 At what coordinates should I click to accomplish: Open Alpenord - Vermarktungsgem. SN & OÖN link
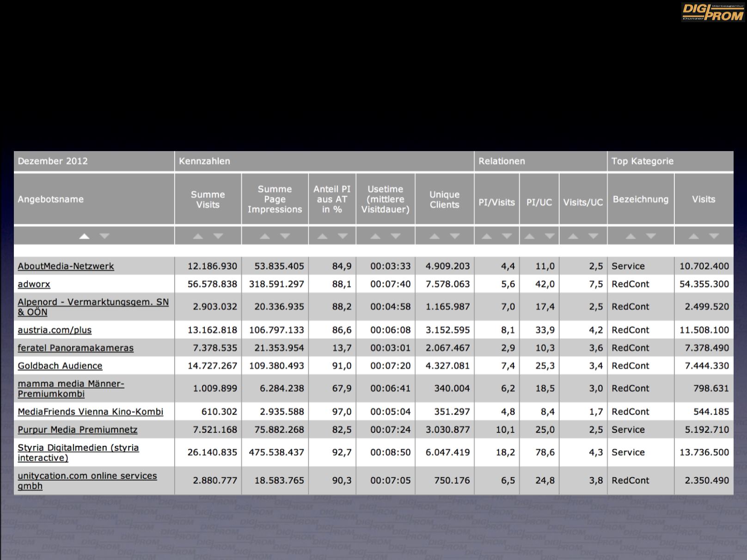[x=93, y=307]
